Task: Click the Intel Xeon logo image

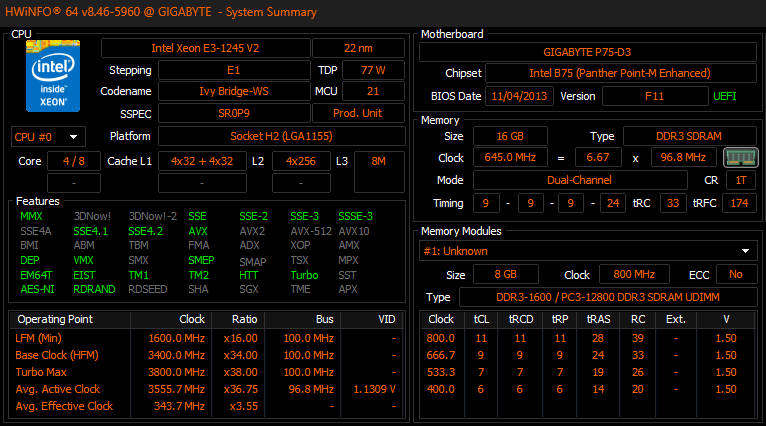Action: (x=53, y=76)
